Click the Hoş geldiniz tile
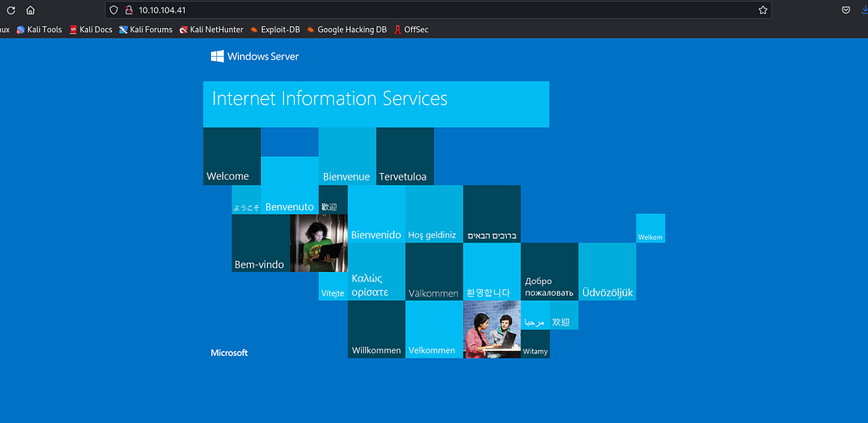 tap(434, 214)
